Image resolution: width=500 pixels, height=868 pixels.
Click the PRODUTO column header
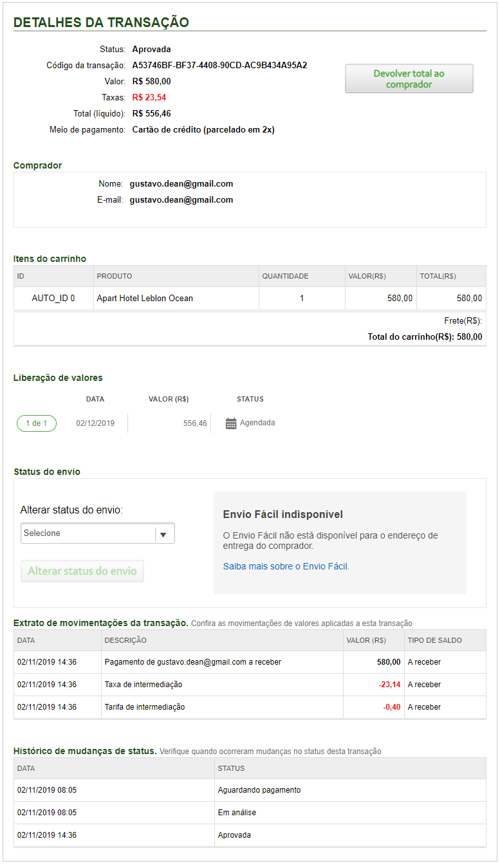point(115,277)
